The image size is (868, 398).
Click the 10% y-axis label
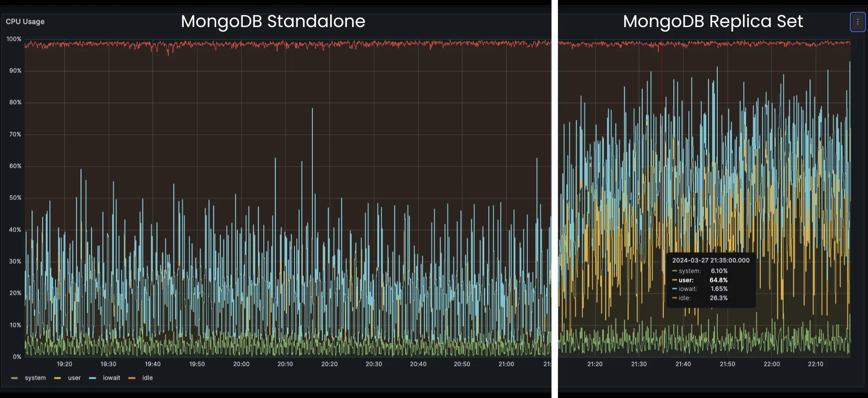(15, 325)
